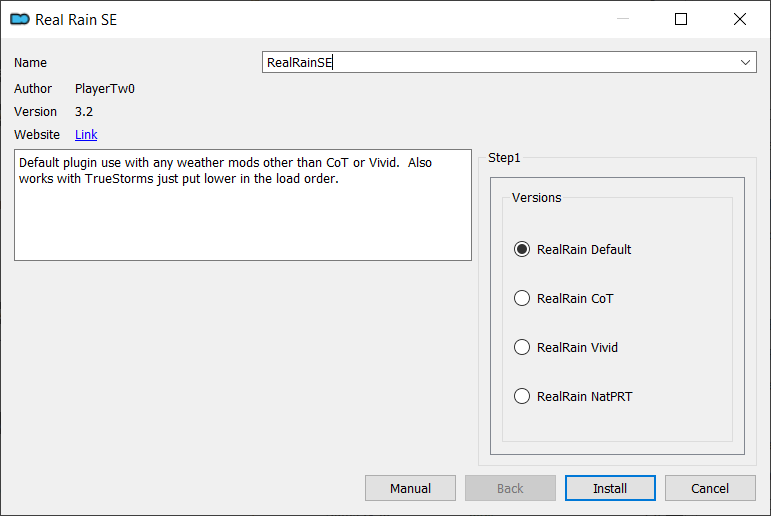Click the Real Rain SE title bar text
Viewport: 771px width, 516px height.
pyautogui.click(x=76, y=20)
